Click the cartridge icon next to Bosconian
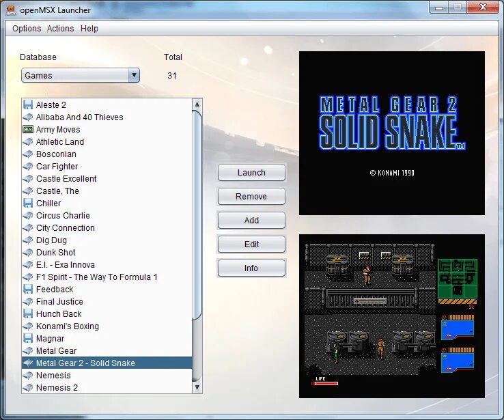This screenshot has width=504, height=420. (28, 154)
